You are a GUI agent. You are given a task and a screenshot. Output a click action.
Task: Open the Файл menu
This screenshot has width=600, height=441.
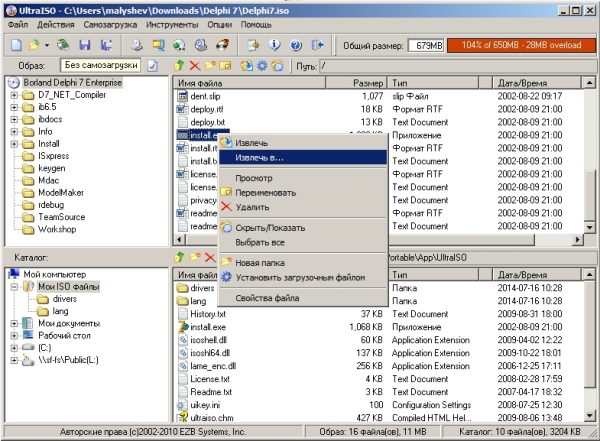18,24
